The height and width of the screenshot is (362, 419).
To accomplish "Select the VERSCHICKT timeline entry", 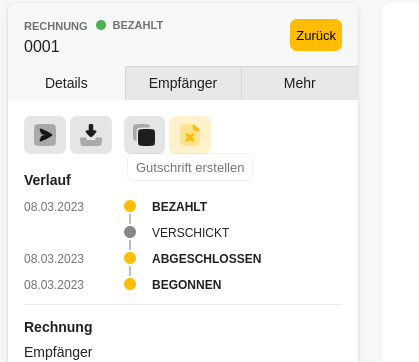I will pos(190,233).
